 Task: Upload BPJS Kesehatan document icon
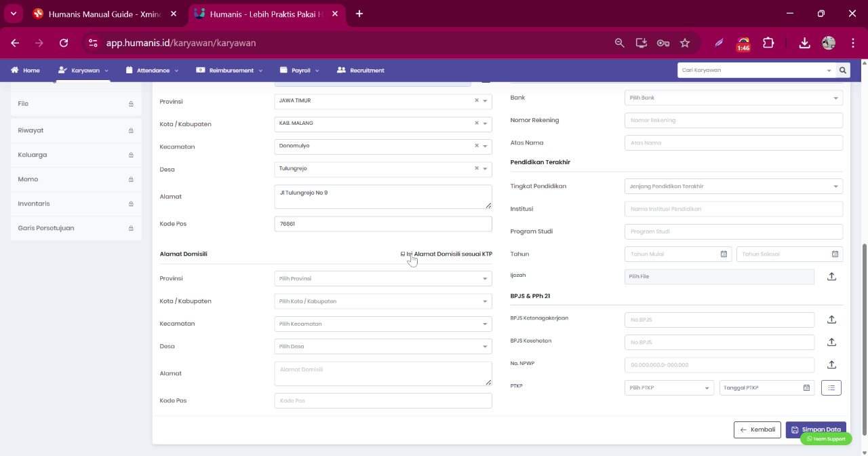[831, 342]
